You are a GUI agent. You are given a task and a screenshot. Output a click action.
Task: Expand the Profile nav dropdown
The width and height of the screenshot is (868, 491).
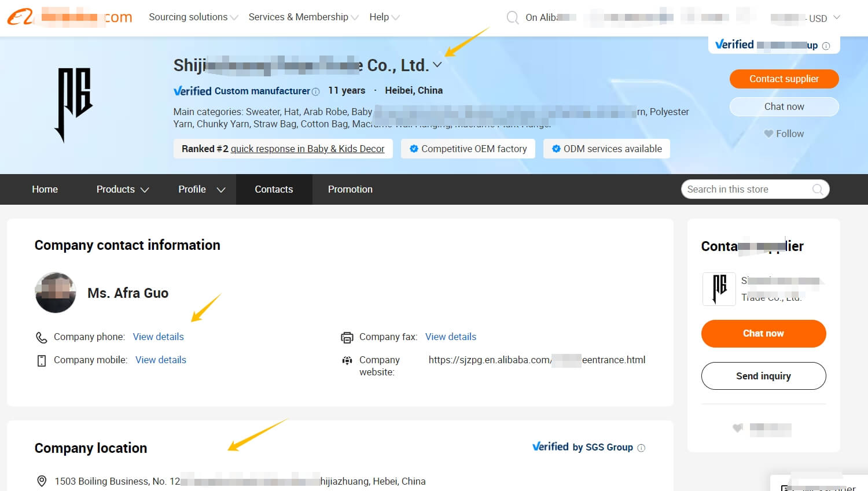[x=220, y=190]
